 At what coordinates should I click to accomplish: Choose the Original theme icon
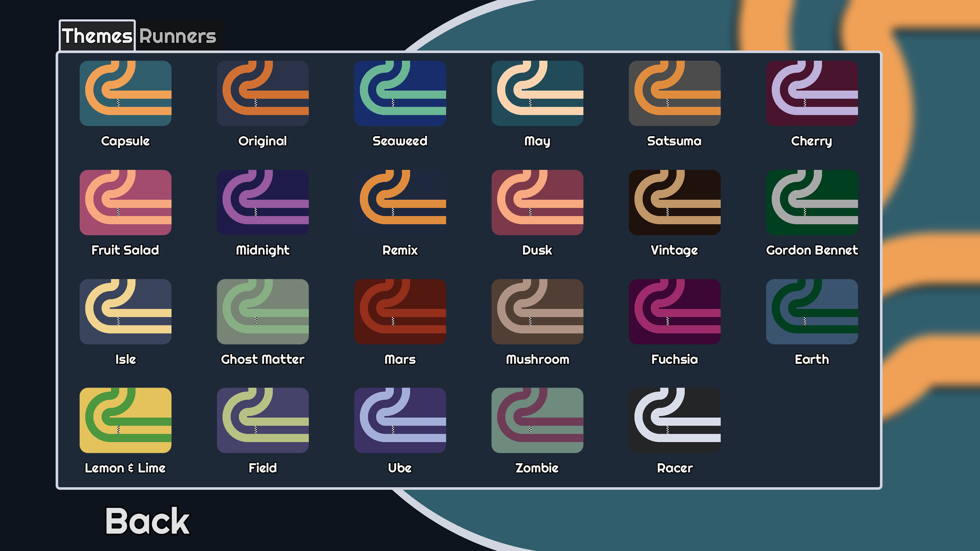pos(263,93)
